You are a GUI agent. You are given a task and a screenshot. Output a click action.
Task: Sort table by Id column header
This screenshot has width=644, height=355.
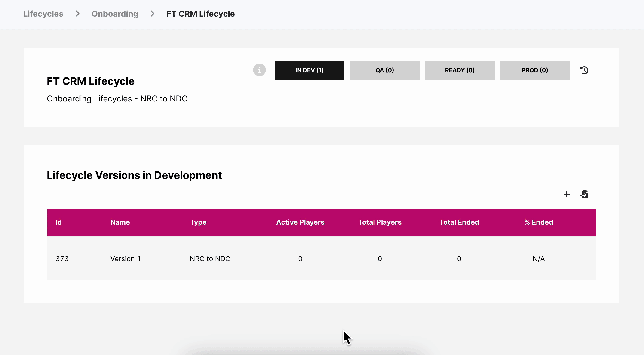point(58,222)
